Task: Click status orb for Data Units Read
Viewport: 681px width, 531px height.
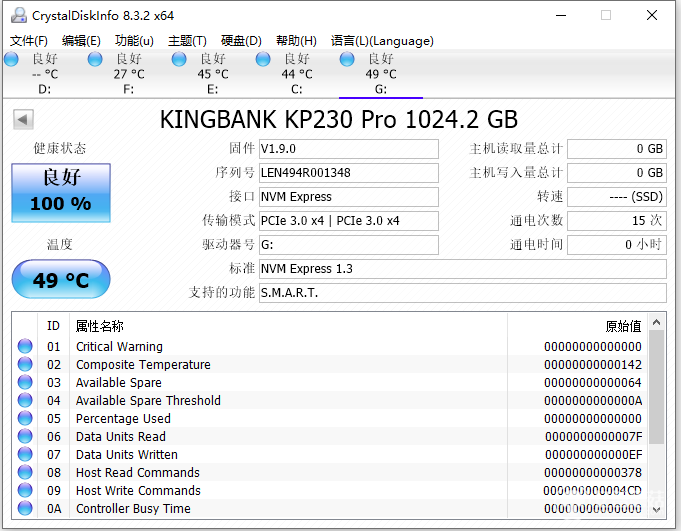Action: [x=25, y=436]
